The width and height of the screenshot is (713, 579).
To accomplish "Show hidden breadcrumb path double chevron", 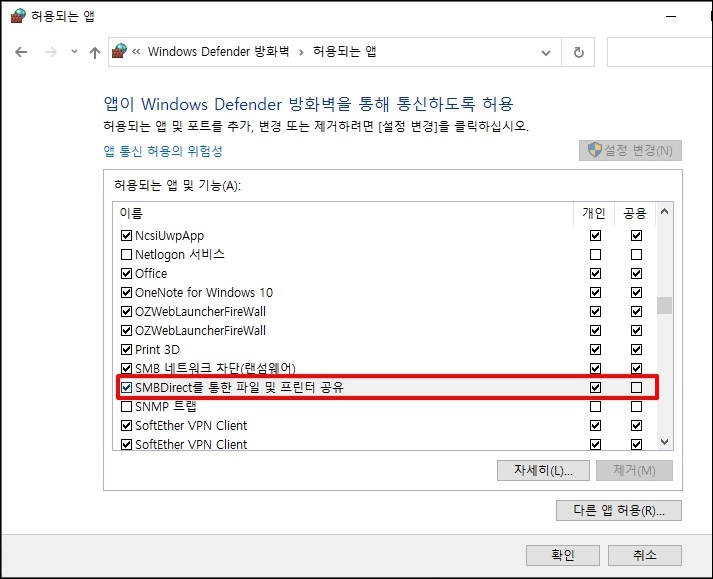I will tap(136, 52).
